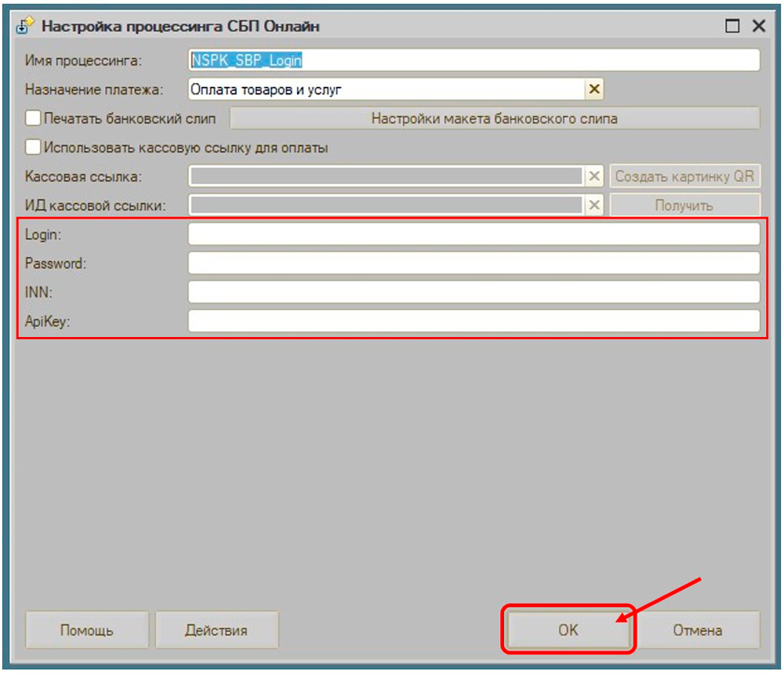This screenshot has height=674, width=784.
Task: Clear the Назначение платежа field with X
Action: [x=594, y=89]
